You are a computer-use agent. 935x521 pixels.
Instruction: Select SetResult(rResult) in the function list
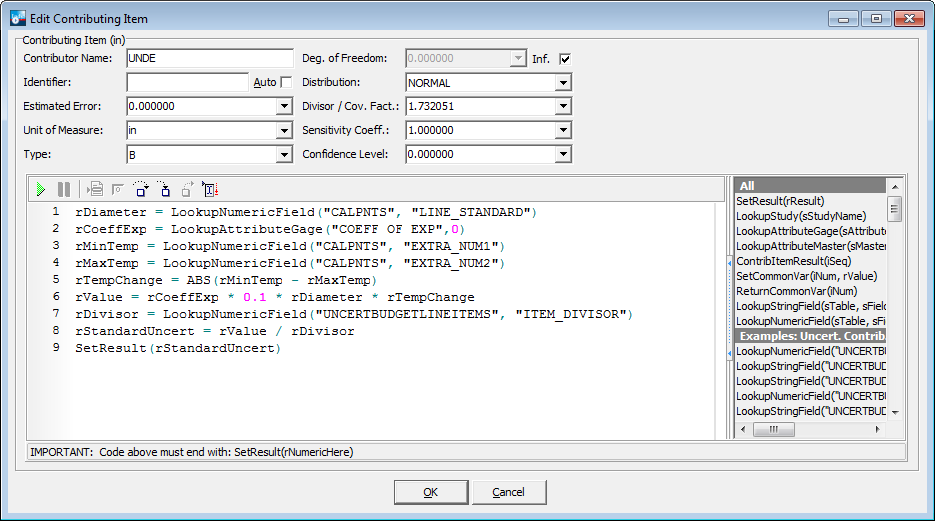[x=780, y=201]
